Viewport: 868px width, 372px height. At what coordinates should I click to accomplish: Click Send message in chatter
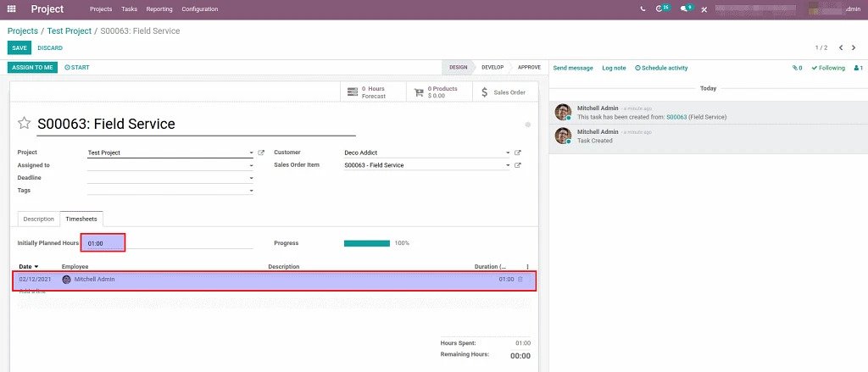pos(573,68)
